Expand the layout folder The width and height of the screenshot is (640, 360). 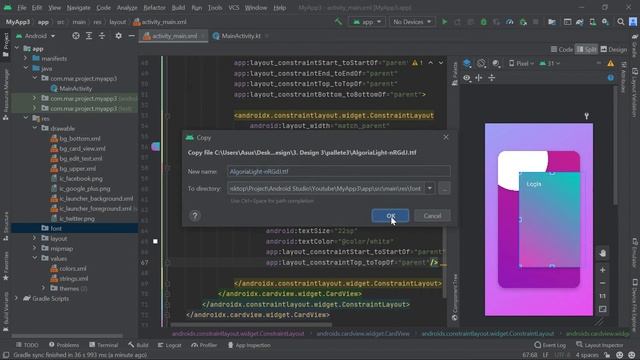click(35, 238)
